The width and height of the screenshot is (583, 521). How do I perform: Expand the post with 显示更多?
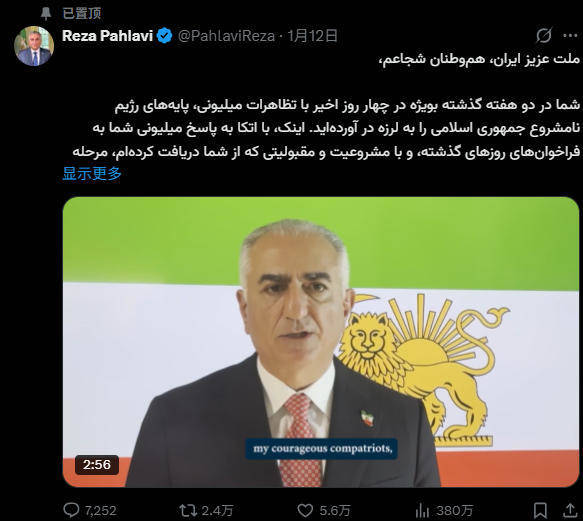[x=92, y=173]
